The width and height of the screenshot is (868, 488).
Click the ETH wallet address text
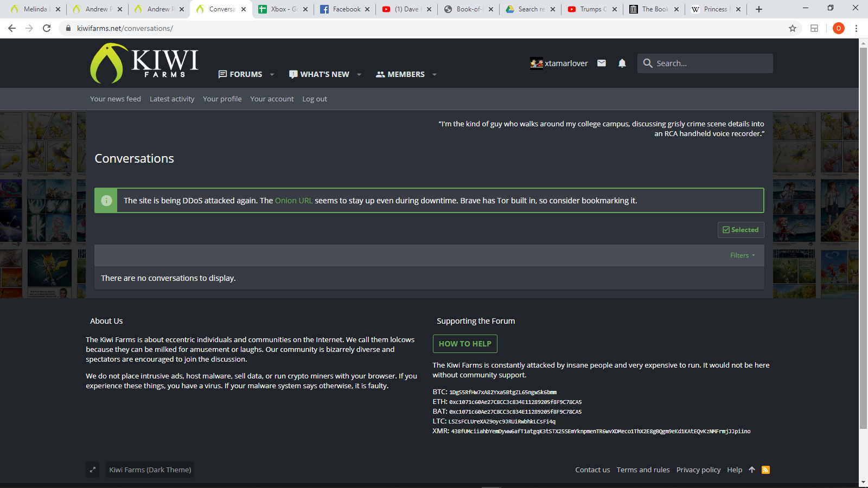tap(515, 402)
